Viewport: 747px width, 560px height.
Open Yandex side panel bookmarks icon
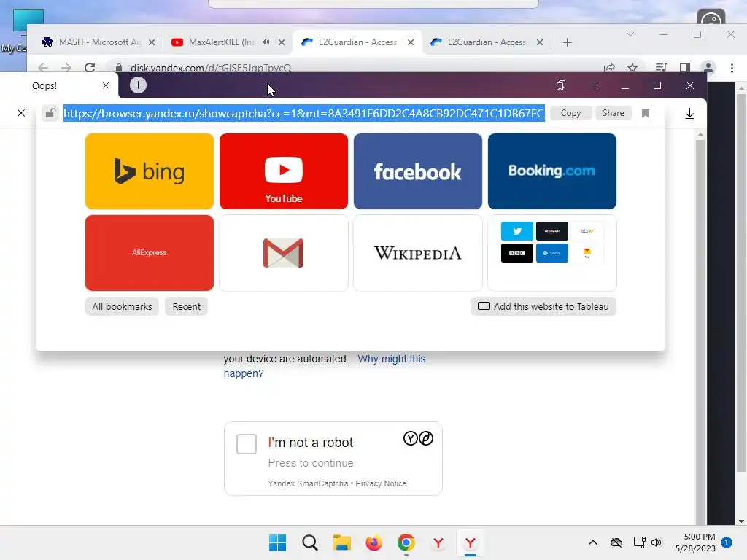561,85
